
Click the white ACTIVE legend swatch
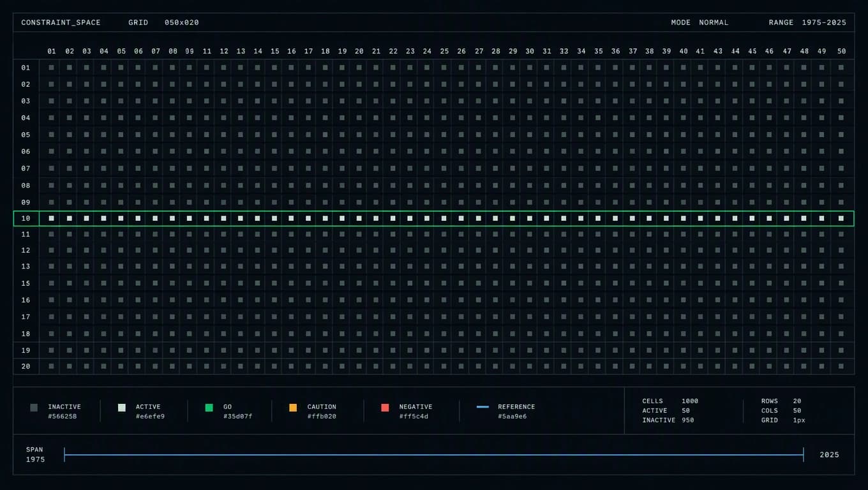122,408
